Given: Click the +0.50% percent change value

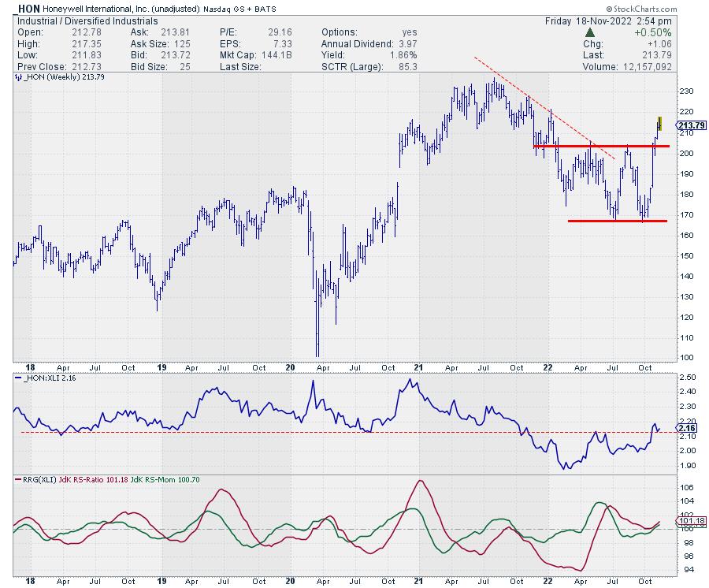Looking at the screenshot, I should pyautogui.click(x=682, y=32).
